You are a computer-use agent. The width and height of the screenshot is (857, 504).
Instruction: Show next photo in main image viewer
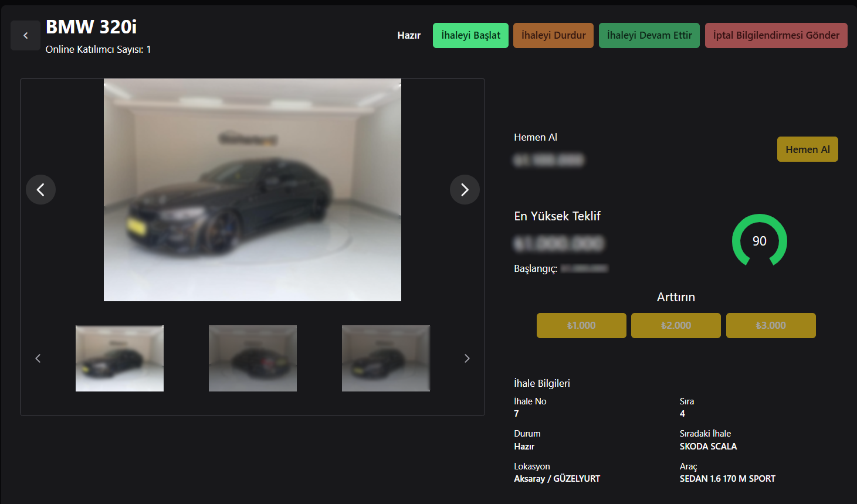click(x=465, y=190)
